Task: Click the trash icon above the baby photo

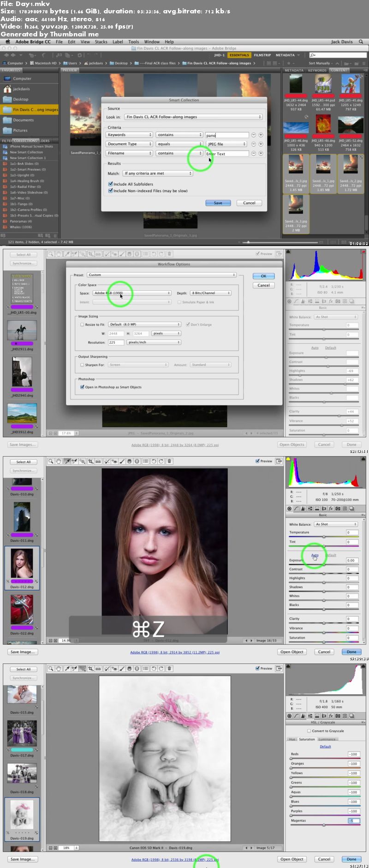Action: [169, 669]
